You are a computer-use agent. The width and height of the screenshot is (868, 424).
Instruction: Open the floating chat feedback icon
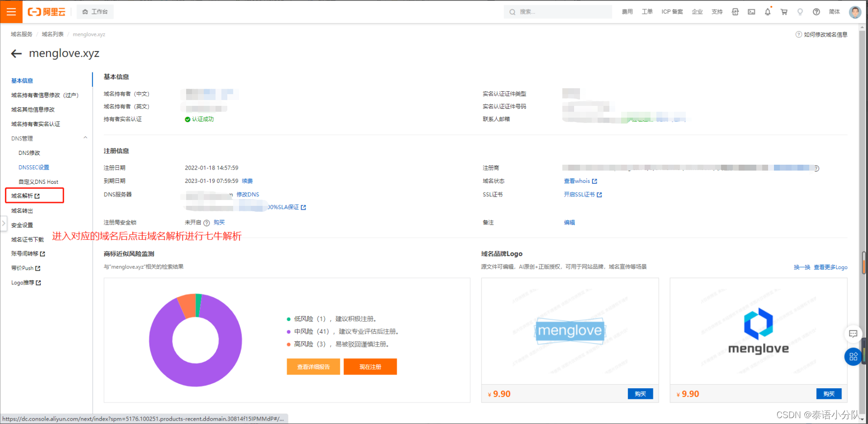pyautogui.click(x=853, y=334)
